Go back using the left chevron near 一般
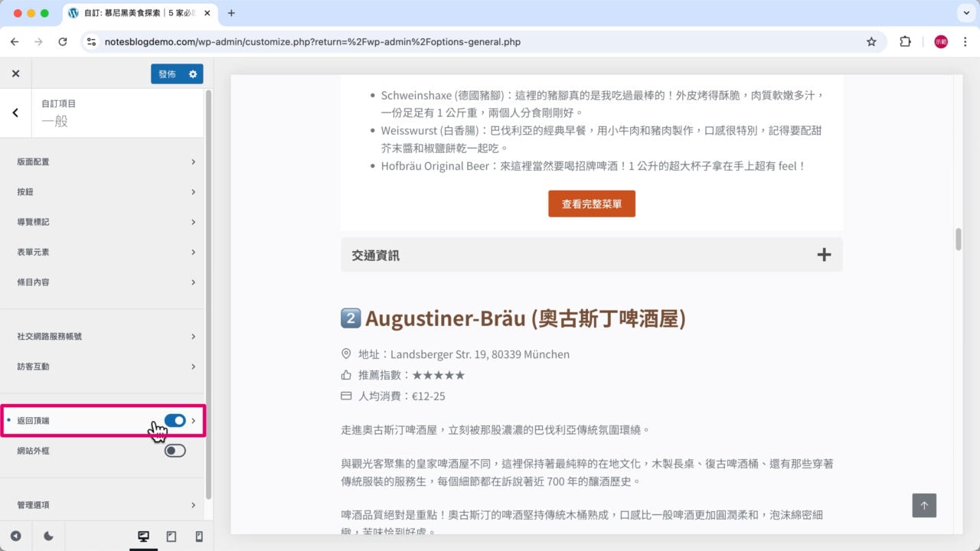Image resolution: width=980 pixels, height=551 pixels. pos(15,112)
